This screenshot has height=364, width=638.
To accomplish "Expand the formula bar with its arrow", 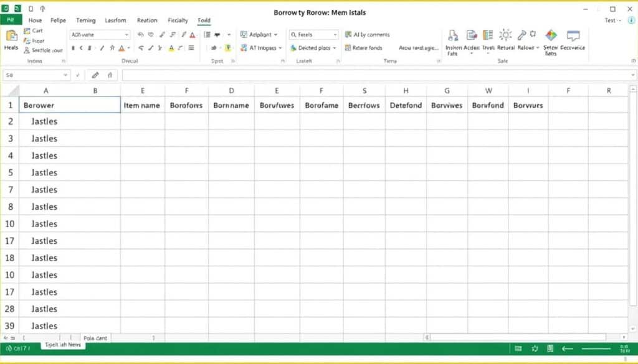I will [x=633, y=75].
